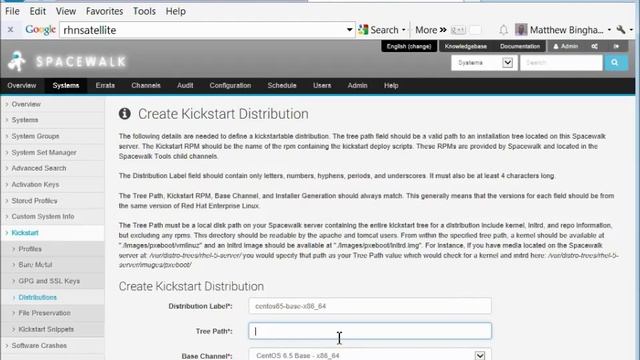The width and height of the screenshot is (640, 360).
Task: Click the Tree Path input field
Action: pyautogui.click(x=370, y=331)
